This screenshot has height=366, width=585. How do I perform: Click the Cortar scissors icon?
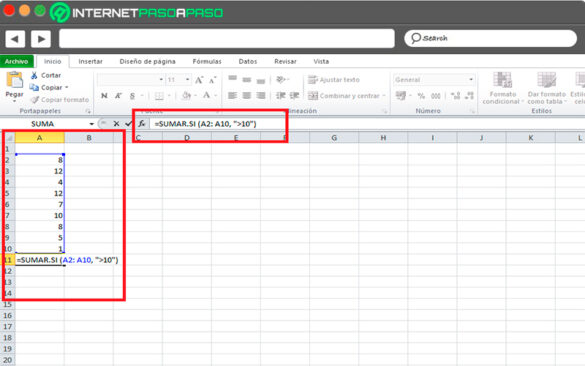[34, 75]
